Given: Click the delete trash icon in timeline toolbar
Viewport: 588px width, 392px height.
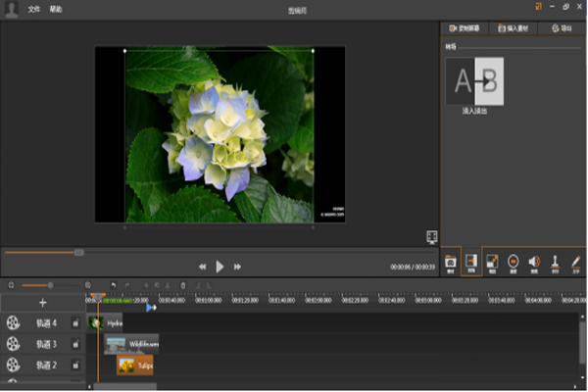Looking at the screenshot, I should (x=183, y=285).
